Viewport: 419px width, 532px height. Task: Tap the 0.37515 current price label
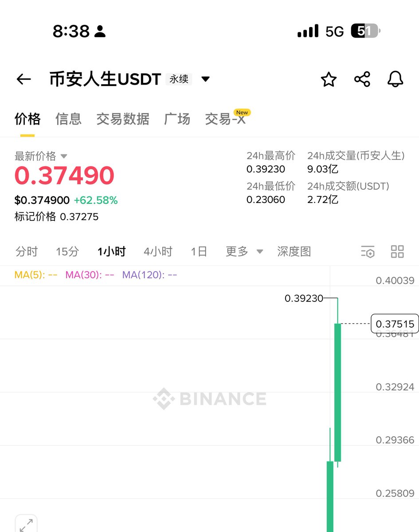pyautogui.click(x=395, y=324)
